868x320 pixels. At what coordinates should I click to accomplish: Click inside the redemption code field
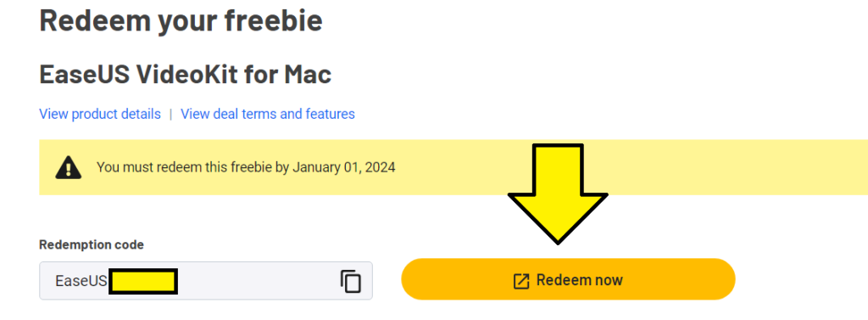206,281
